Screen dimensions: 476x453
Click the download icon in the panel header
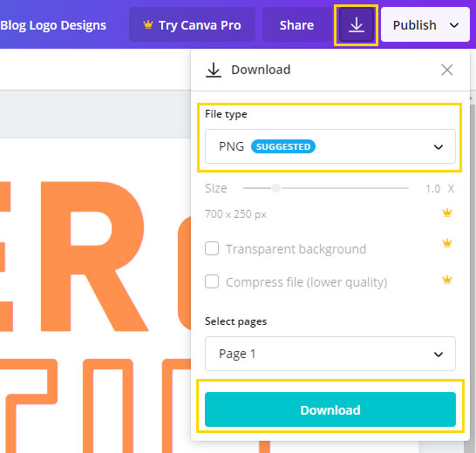[x=214, y=70]
